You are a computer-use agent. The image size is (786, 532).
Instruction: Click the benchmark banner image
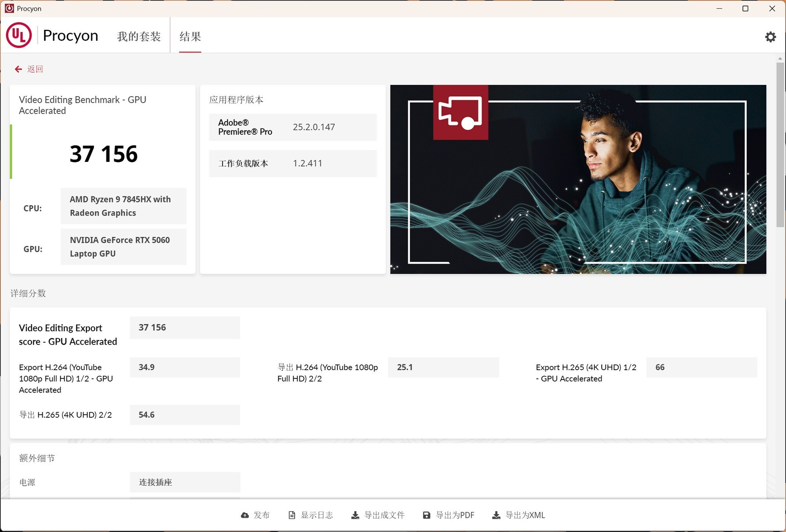coord(578,179)
